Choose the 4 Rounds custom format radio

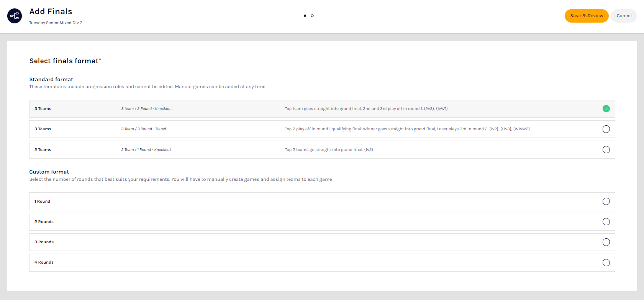pos(606,262)
